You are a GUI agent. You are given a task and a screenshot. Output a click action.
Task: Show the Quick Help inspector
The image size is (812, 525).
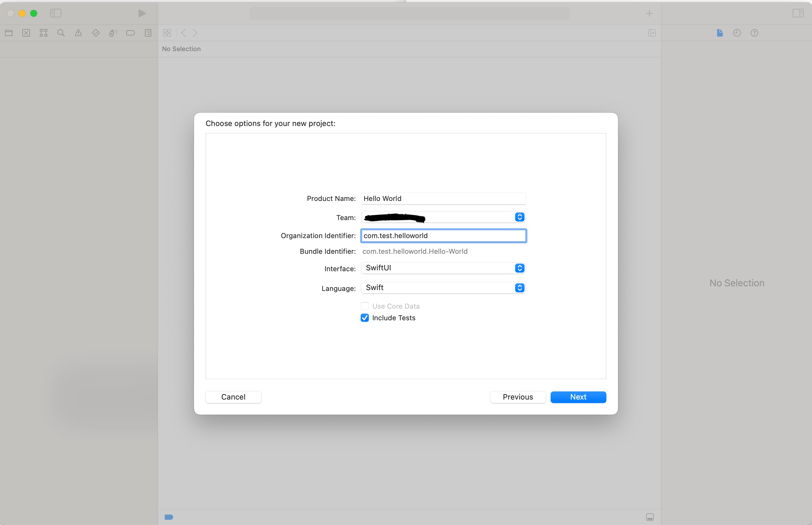coord(754,33)
